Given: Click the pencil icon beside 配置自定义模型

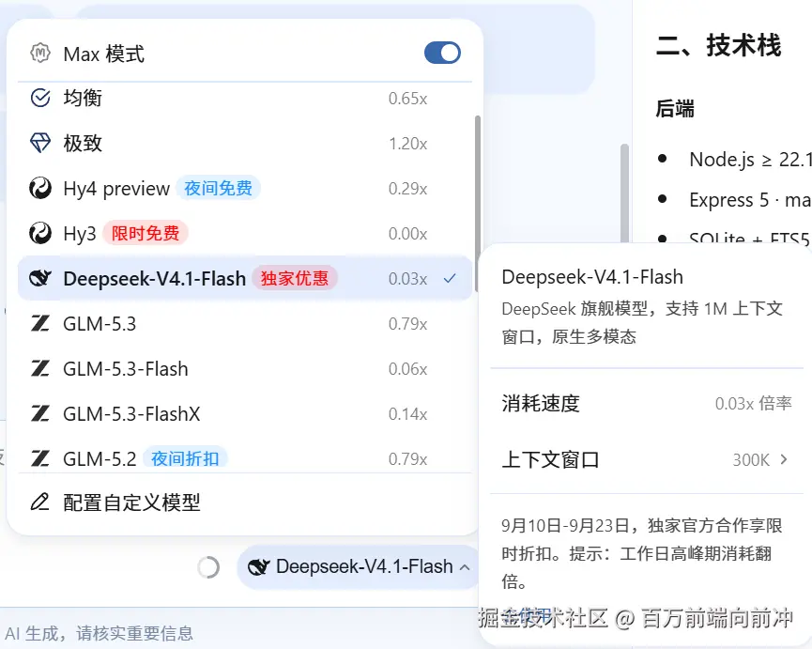Looking at the screenshot, I should click(x=39, y=502).
